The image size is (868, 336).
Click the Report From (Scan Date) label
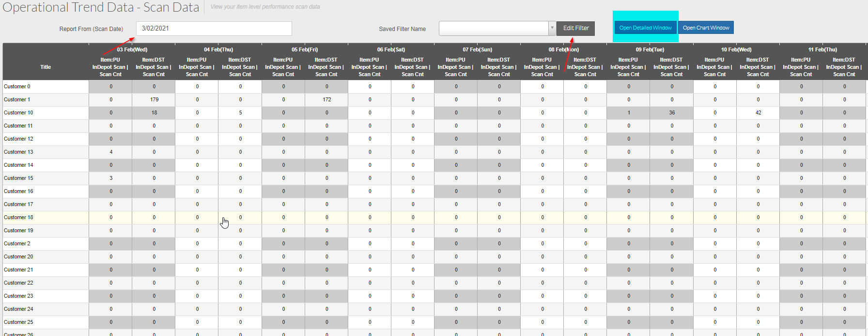91,29
